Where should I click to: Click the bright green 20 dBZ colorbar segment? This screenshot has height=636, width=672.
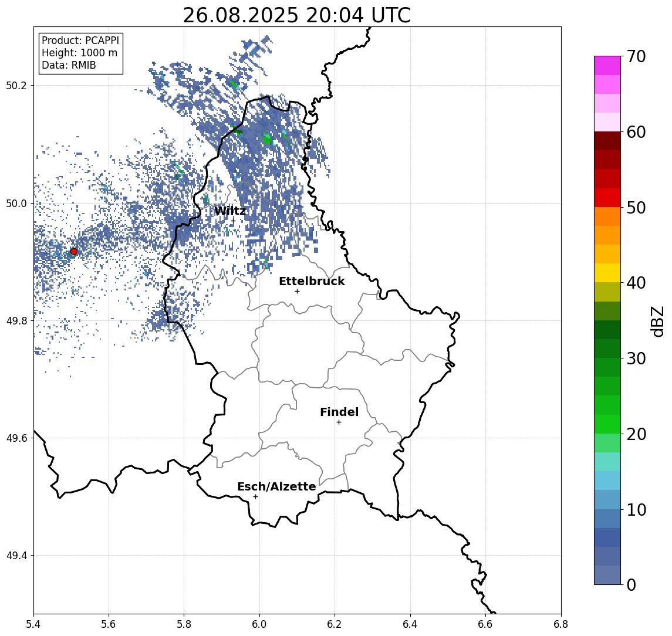(607, 424)
